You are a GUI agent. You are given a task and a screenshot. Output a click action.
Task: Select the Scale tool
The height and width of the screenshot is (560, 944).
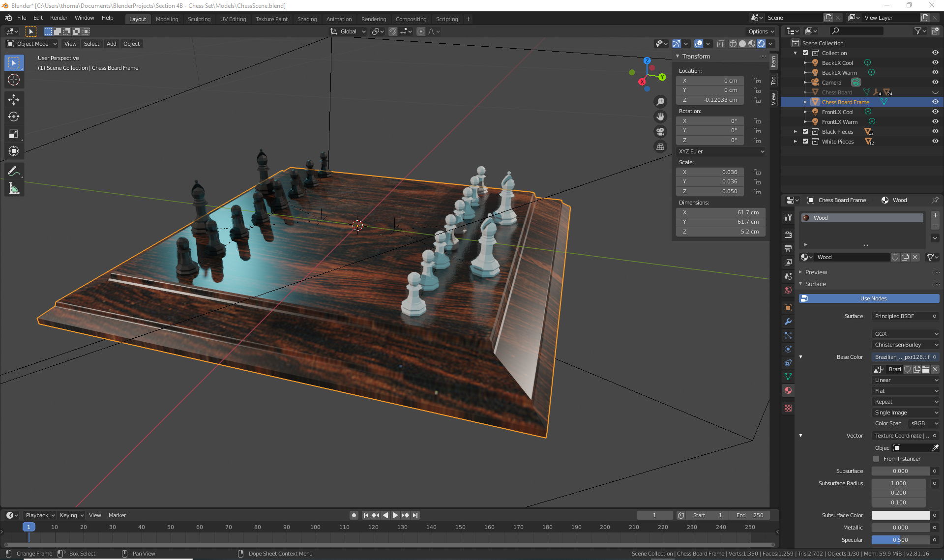[x=14, y=133]
